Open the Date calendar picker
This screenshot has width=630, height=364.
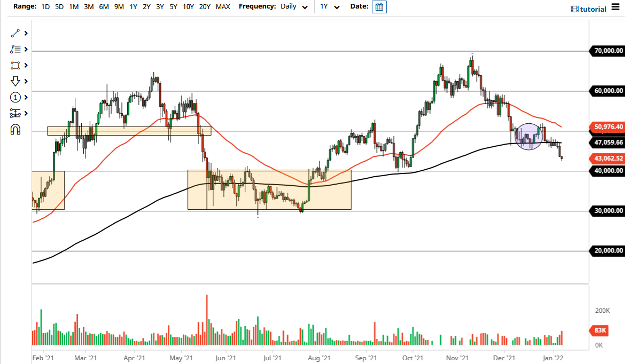(x=379, y=7)
